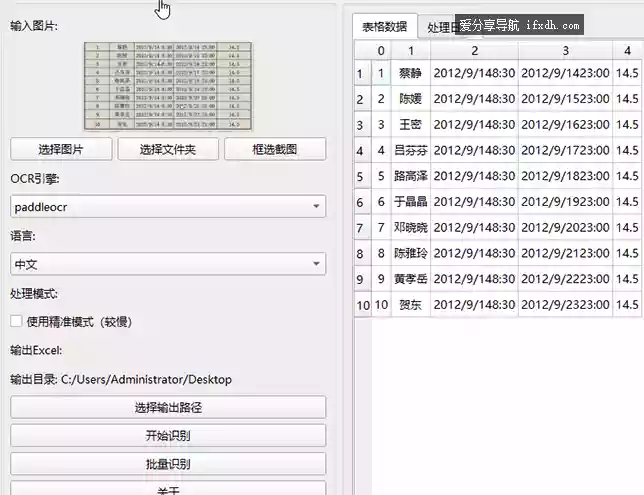Click 2012/9/148:30 cell in 蔡静 row

(474, 73)
